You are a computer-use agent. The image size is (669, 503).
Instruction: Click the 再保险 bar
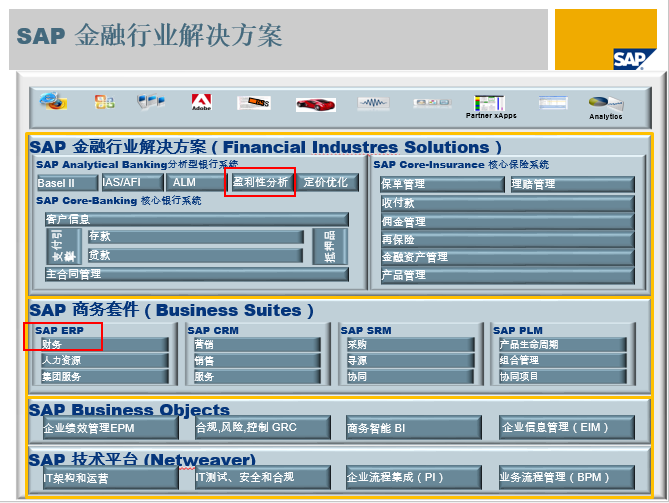[507, 240]
